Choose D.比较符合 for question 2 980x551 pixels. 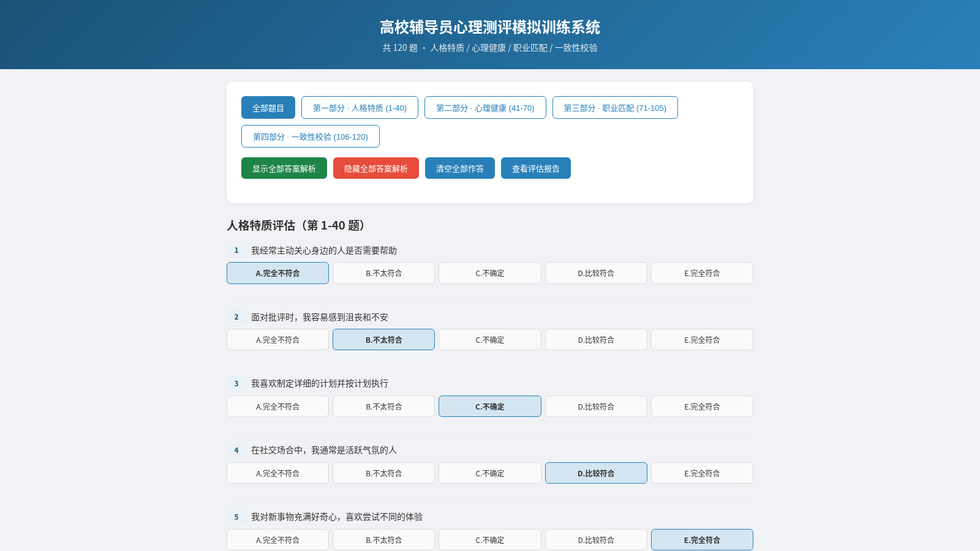(596, 340)
